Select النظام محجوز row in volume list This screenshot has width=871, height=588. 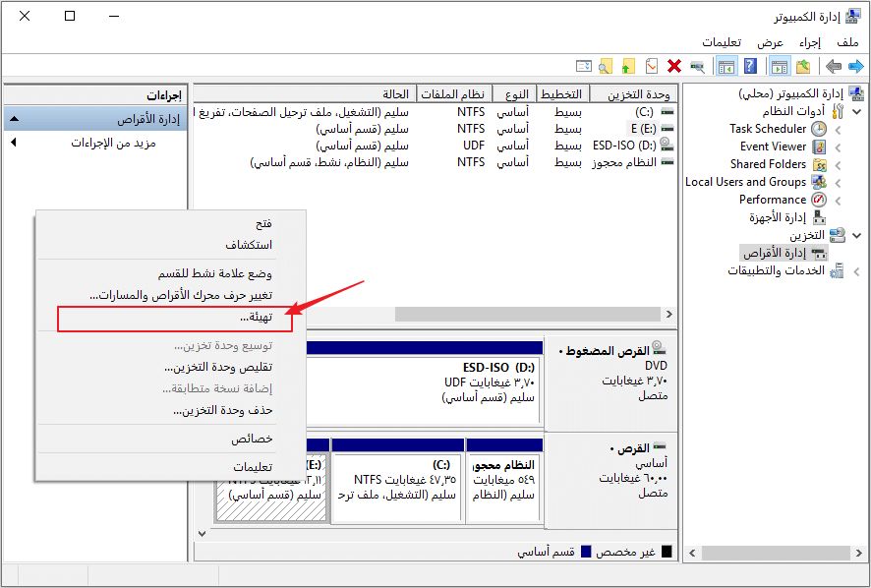click(435, 162)
